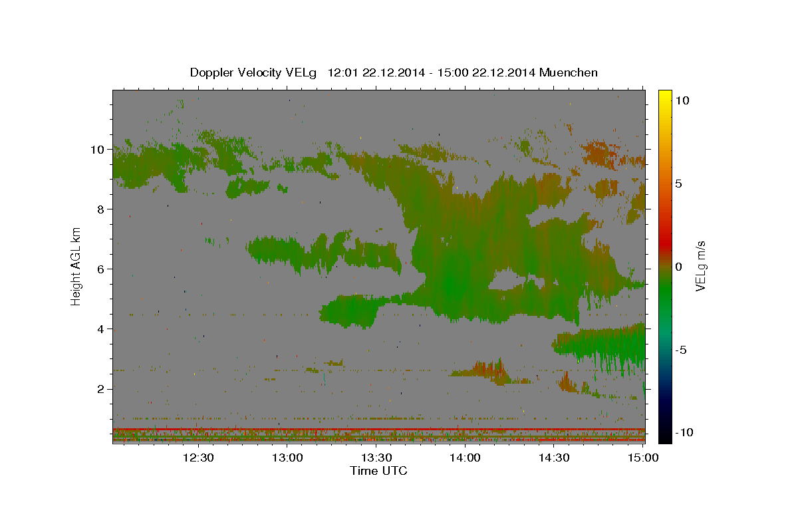Click the 14:30 time tick label

554,458
